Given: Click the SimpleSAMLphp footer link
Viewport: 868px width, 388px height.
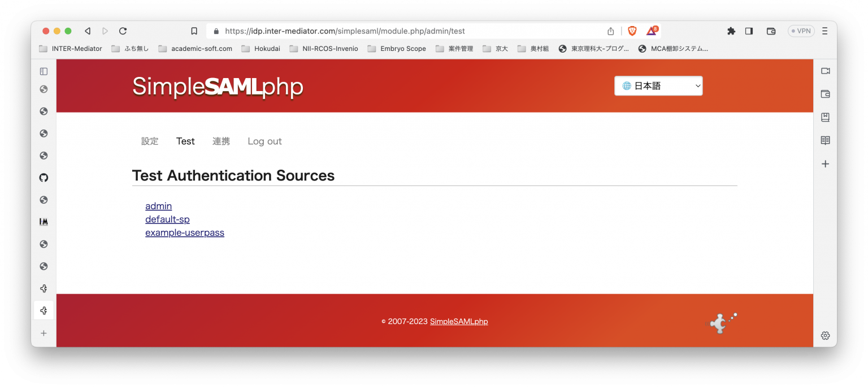Looking at the screenshot, I should click(x=459, y=321).
